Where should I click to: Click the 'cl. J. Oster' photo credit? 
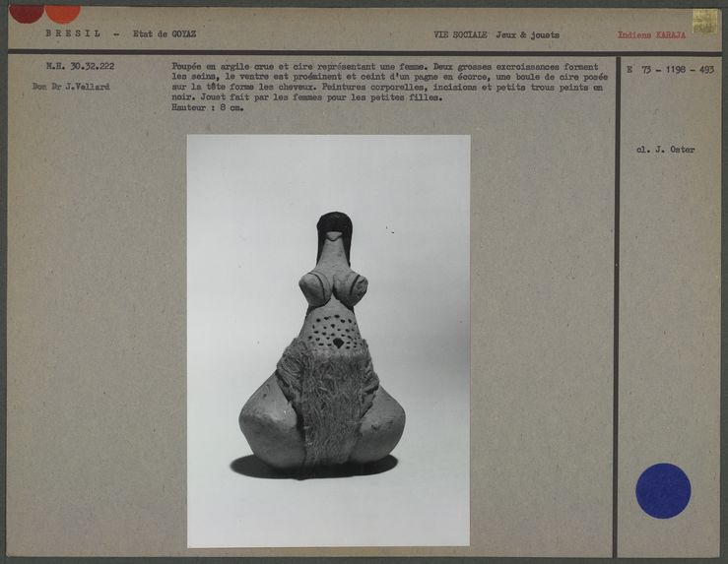(x=666, y=150)
